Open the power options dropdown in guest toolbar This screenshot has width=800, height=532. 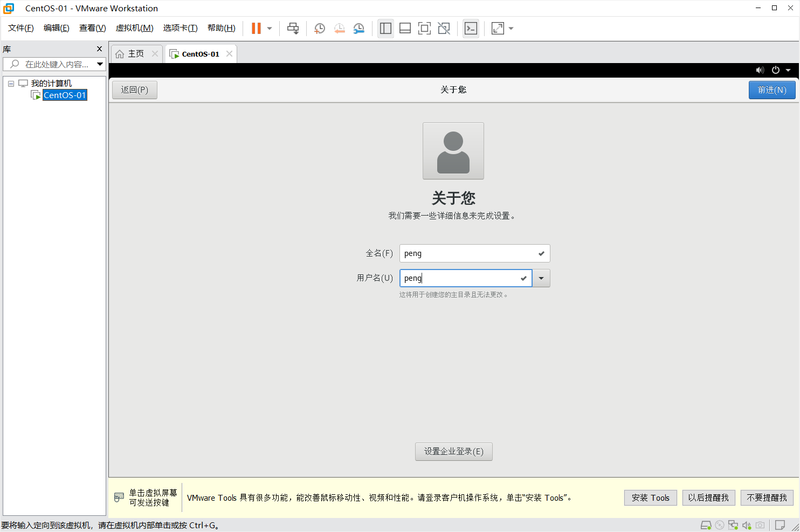(x=788, y=70)
